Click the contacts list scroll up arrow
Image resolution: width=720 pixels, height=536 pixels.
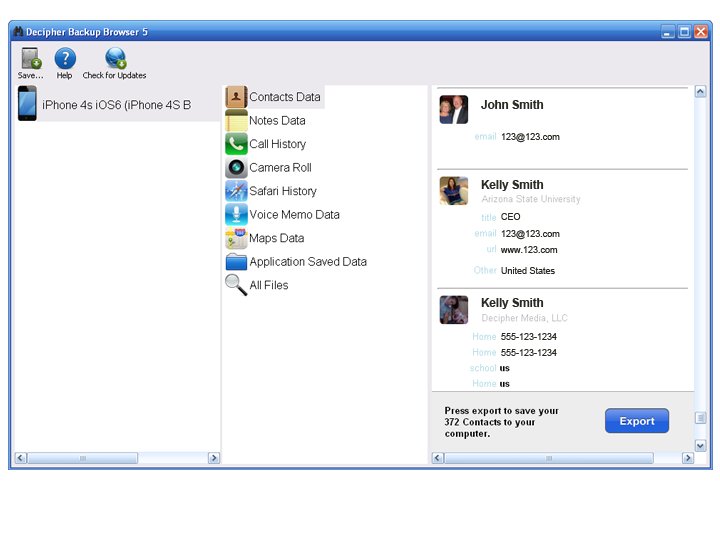coord(700,91)
